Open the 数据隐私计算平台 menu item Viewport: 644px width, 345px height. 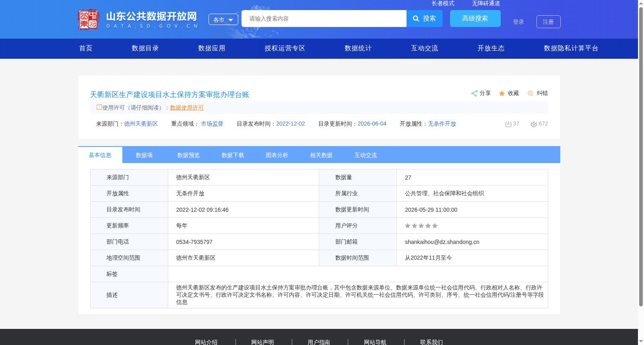click(x=571, y=48)
